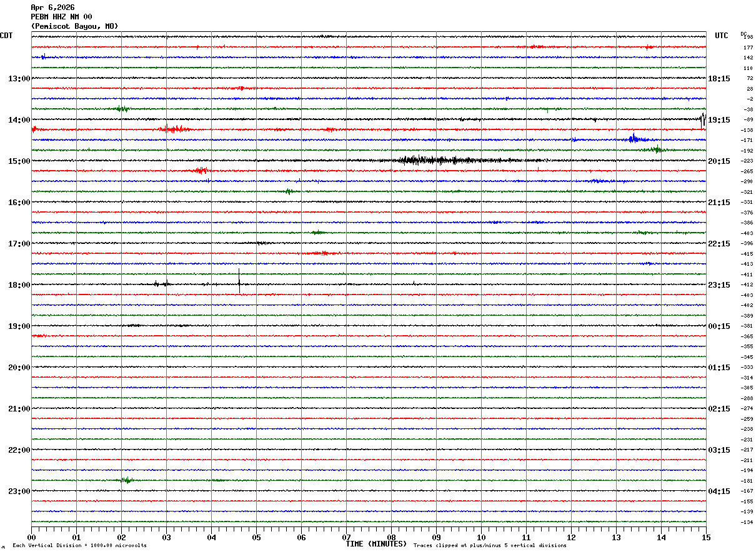Click the spike at the end of the 14:00 trace
This screenshot has height=554, width=756.
(703, 119)
